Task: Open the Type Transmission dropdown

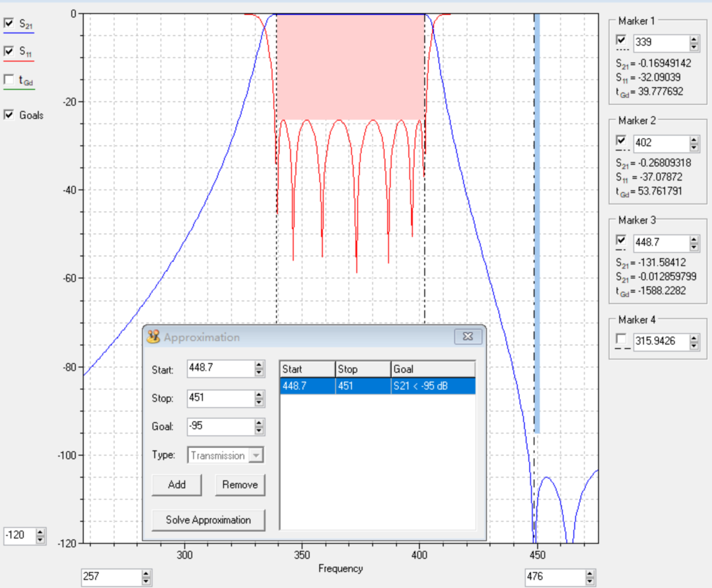Action: coord(256,455)
